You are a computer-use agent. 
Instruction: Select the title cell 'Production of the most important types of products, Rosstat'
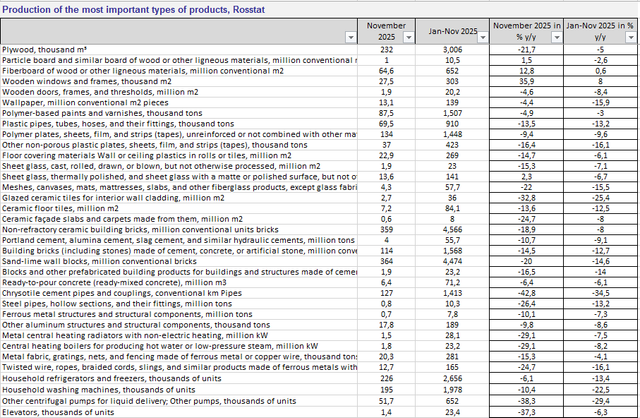pos(133,9)
